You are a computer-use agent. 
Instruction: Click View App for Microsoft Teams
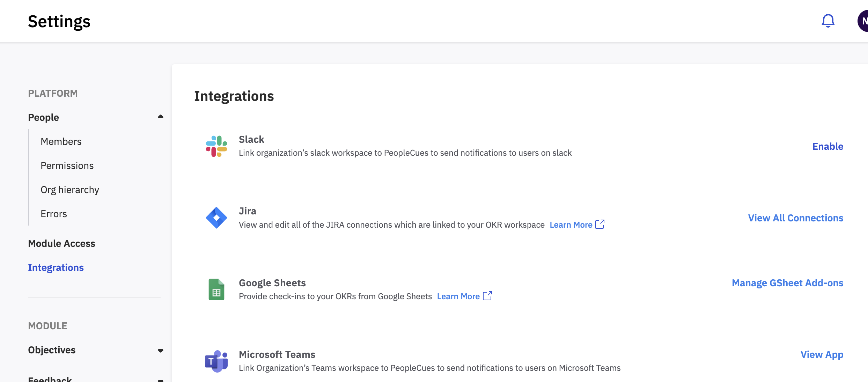point(822,354)
